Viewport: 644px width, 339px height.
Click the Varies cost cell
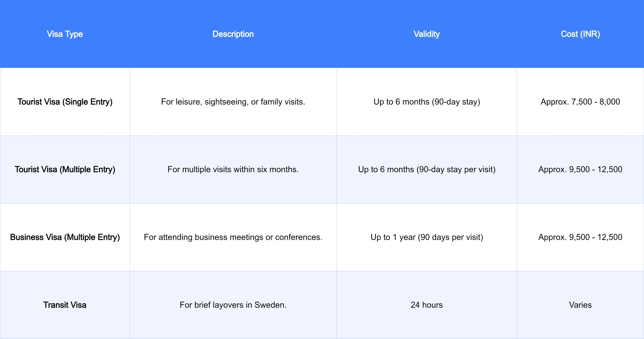pyautogui.click(x=580, y=305)
